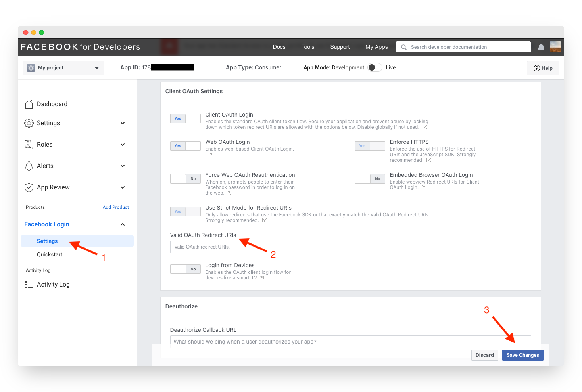Open help tooltip for Enforce HTTPS
The width and height of the screenshot is (582, 392).
(429, 160)
